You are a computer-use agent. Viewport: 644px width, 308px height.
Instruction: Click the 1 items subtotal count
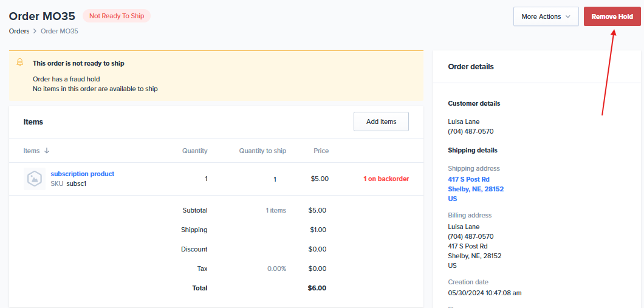[276, 210]
